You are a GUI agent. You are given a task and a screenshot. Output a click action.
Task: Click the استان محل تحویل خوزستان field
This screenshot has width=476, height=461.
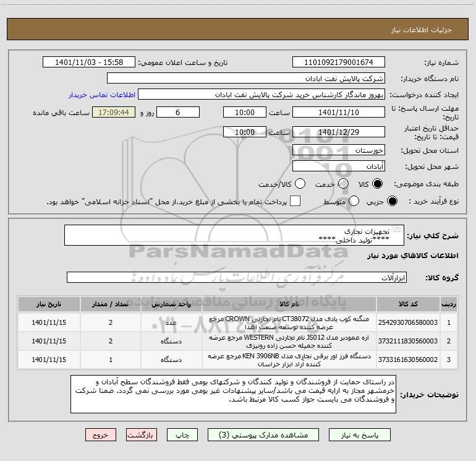[339, 150]
